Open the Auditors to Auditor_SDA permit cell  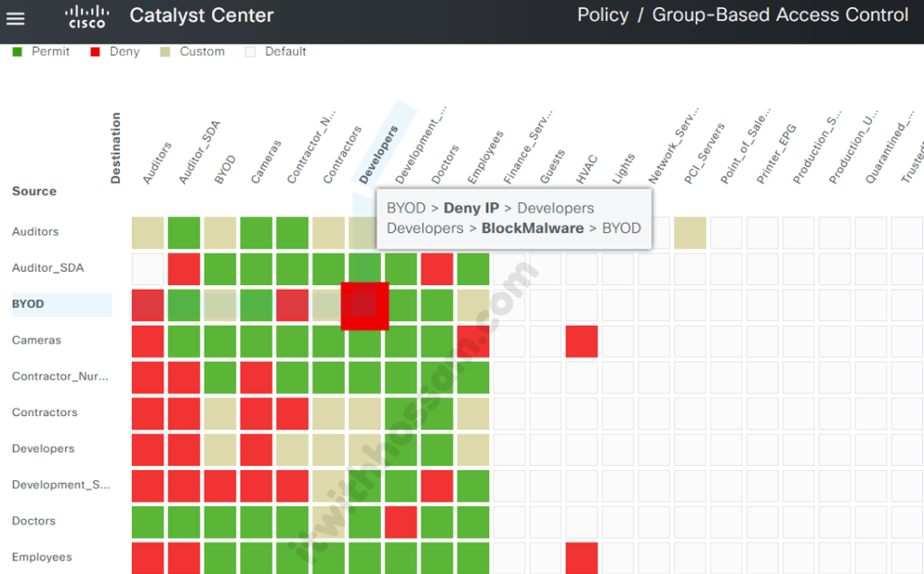184,233
